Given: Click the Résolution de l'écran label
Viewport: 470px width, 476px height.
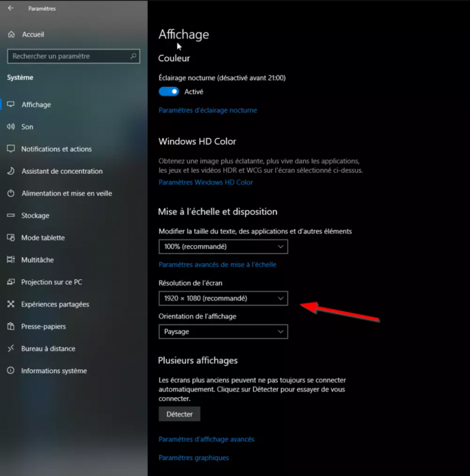Looking at the screenshot, I should [x=190, y=283].
